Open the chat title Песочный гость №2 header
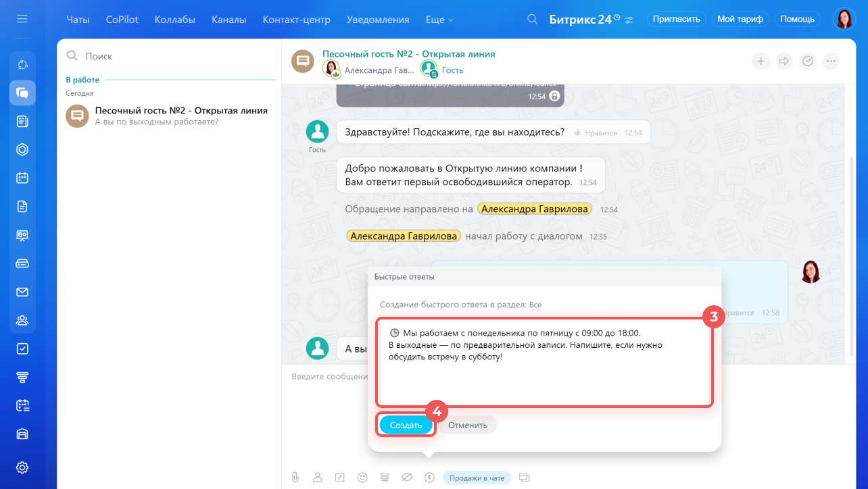The width and height of the screenshot is (868, 489). 409,54
